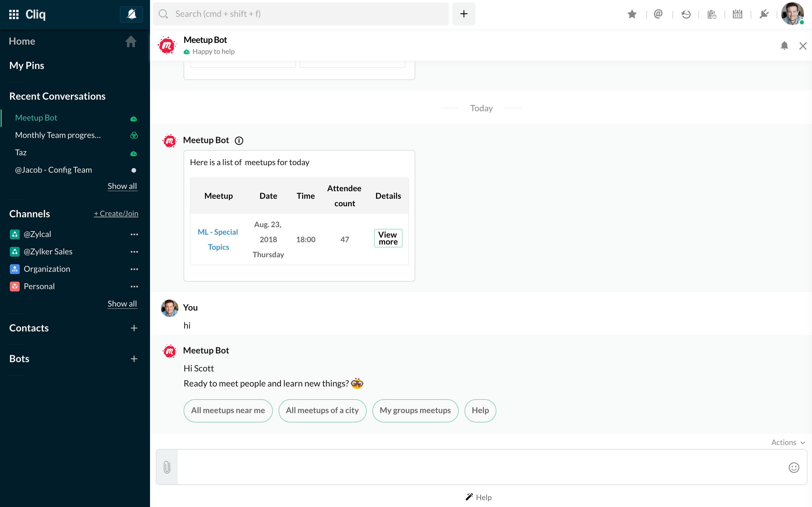Select Meetup Bot conversation
Image resolution: width=812 pixels, height=507 pixels.
coord(36,118)
